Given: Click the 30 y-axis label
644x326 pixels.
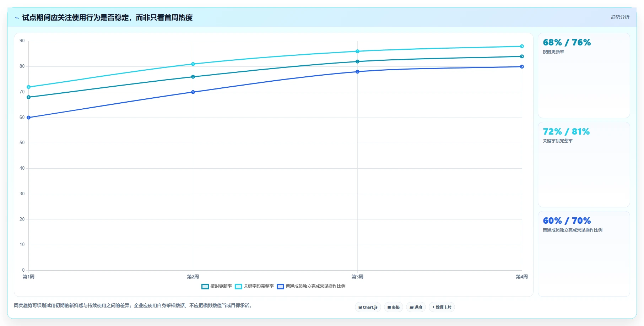Looking at the screenshot, I should point(22,194).
